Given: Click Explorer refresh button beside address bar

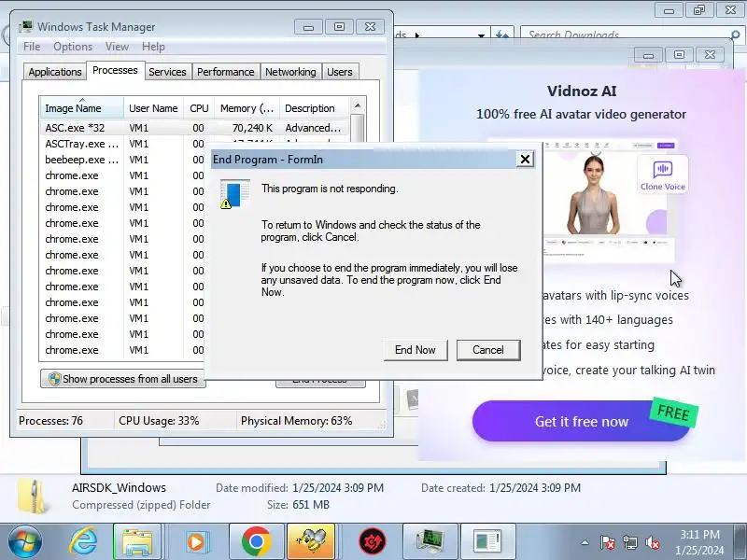Looking at the screenshot, I should pyautogui.click(x=502, y=35).
